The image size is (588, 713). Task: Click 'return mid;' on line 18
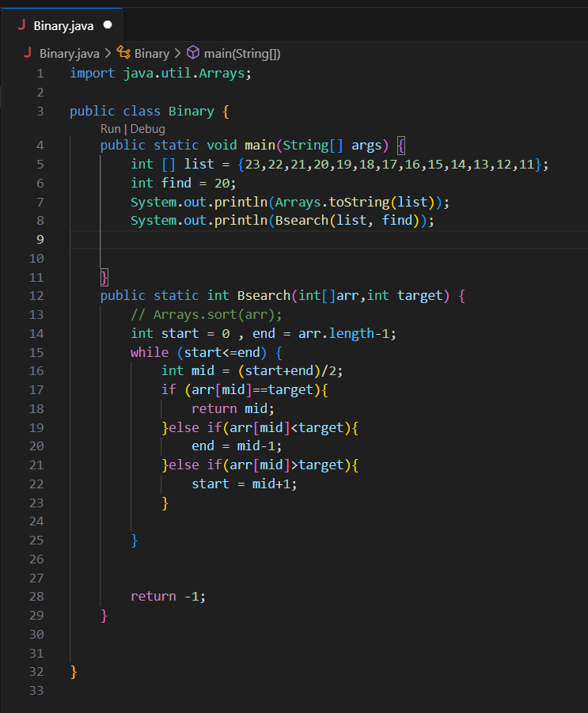click(x=233, y=409)
